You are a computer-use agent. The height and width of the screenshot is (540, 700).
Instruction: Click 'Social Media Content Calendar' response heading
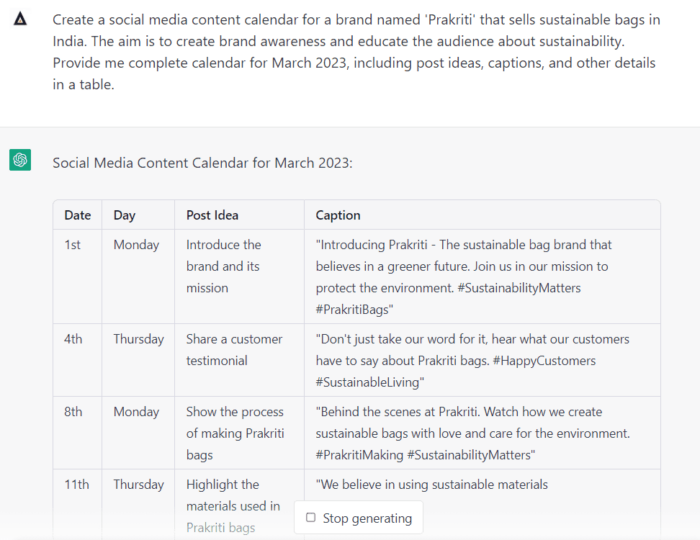click(x=202, y=162)
